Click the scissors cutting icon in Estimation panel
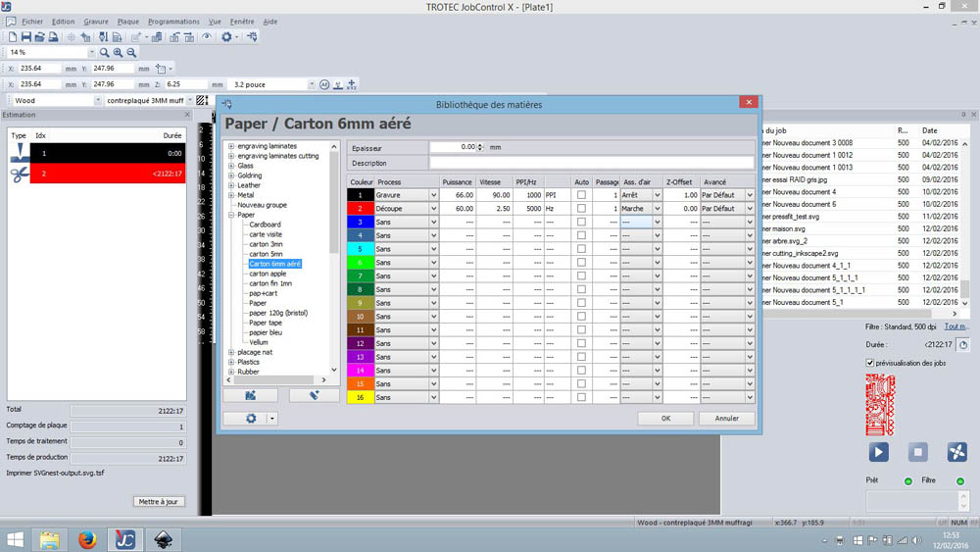980x552 pixels. point(20,174)
